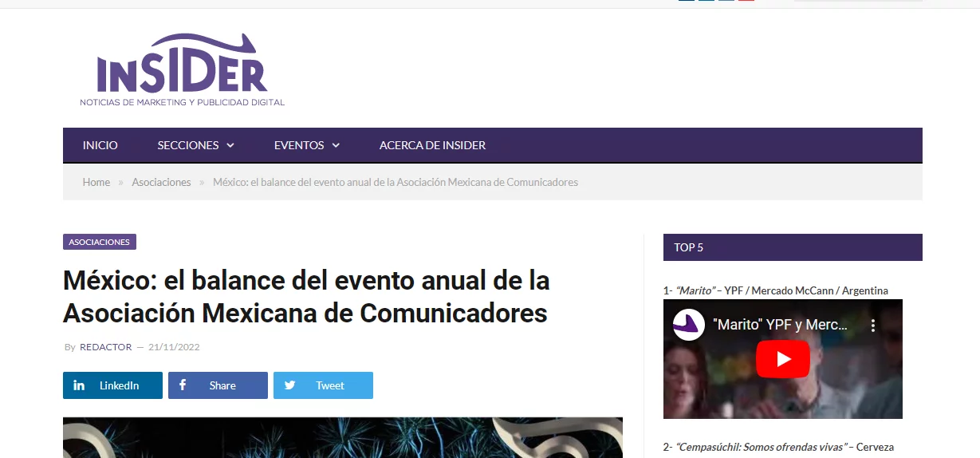Click the "Marito" YPF video title overlay
Viewport: 980px width, 458px height.
click(x=780, y=326)
